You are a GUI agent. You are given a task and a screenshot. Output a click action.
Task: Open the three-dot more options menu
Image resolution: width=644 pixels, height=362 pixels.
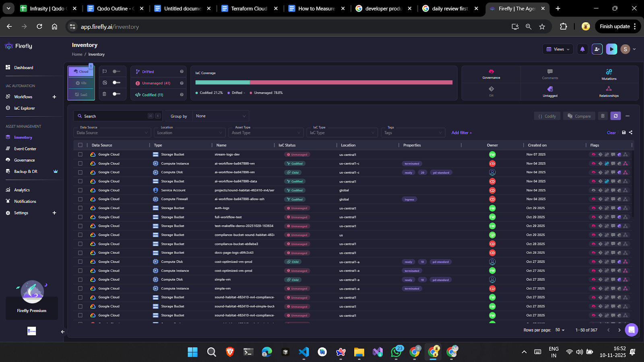[x=627, y=116]
